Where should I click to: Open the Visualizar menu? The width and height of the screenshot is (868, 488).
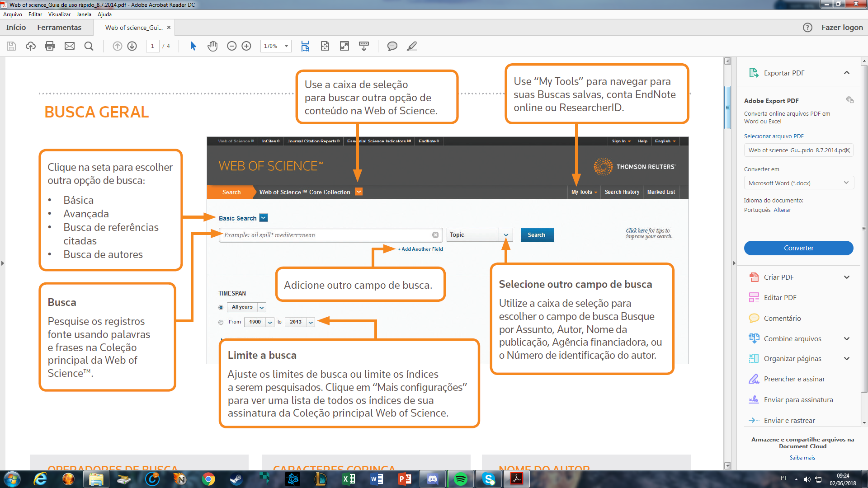point(59,14)
